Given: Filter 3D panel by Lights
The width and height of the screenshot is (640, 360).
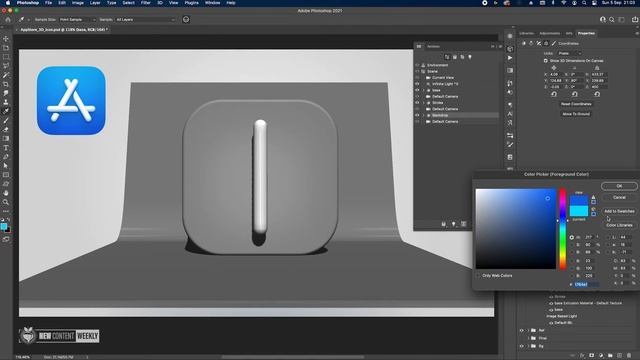Looking at the screenshot, I should pos(470,57).
